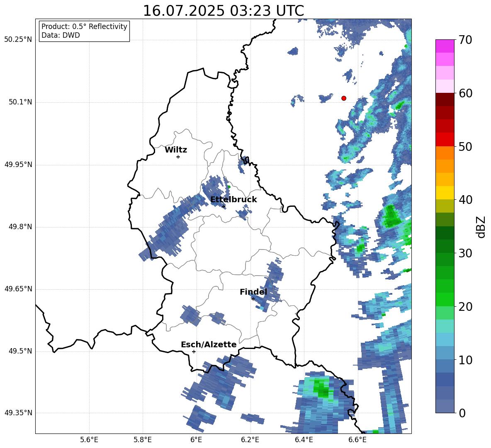Click the dark red colorbar segment below 60
This screenshot has height=448, width=491.
445,99
